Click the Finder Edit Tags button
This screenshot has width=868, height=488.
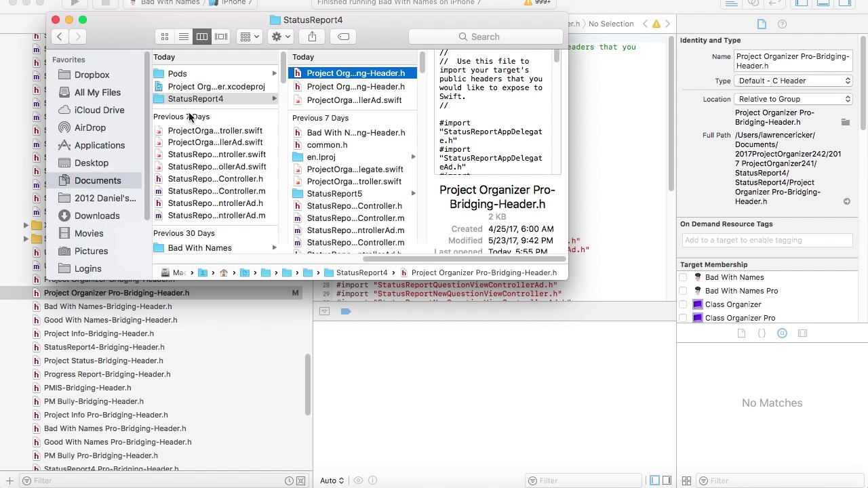[x=343, y=37]
